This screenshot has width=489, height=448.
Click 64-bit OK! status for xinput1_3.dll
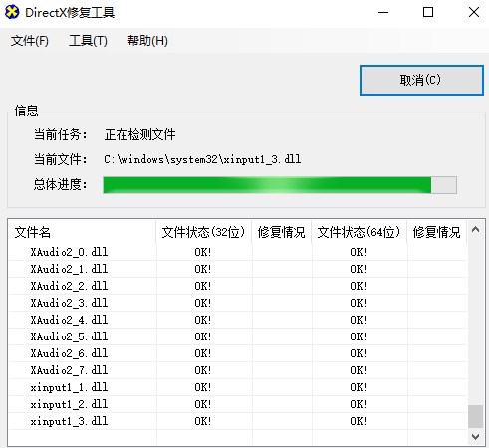click(359, 421)
